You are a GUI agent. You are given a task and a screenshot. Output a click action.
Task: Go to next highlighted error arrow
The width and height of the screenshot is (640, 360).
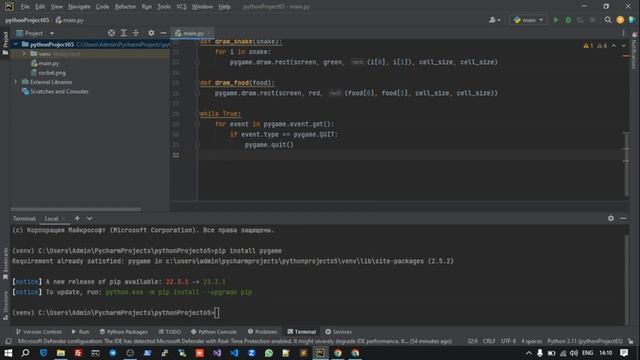point(623,46)
